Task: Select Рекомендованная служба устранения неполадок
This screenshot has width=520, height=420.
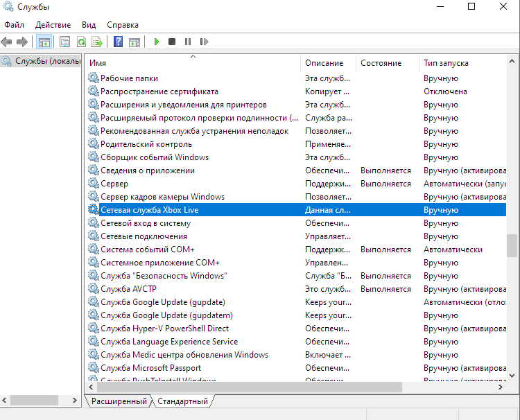Action: (194, 130)
